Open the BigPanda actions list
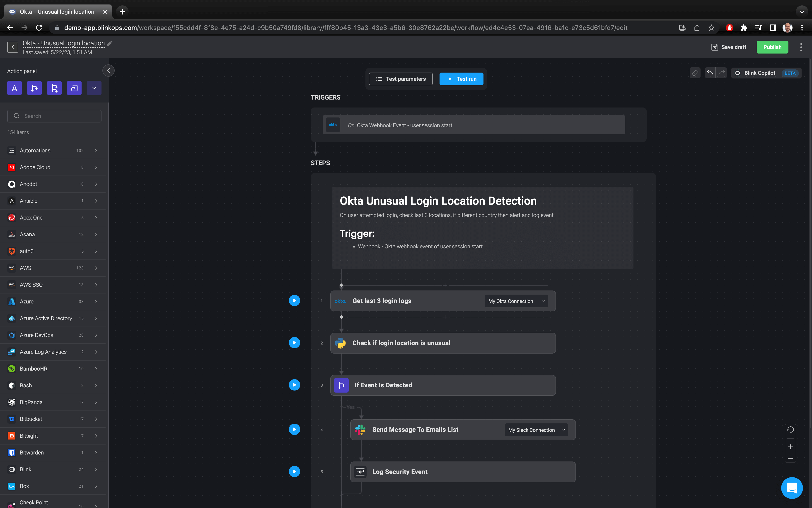Screen dimensions: 812x508 pos(53,402)
